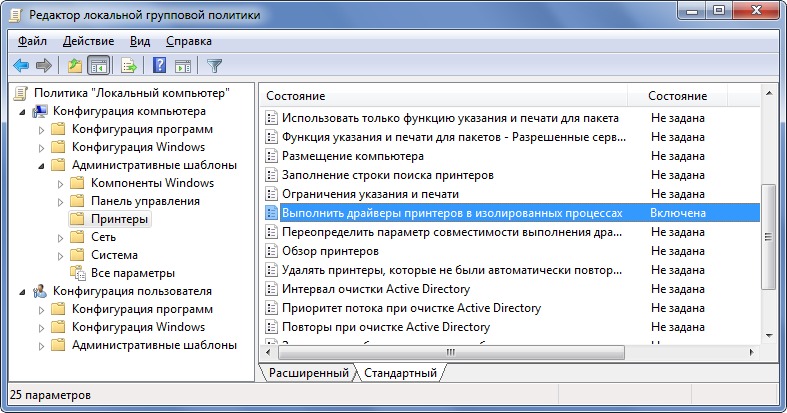Expand the Компоненты Windows folder

point(60,183)
